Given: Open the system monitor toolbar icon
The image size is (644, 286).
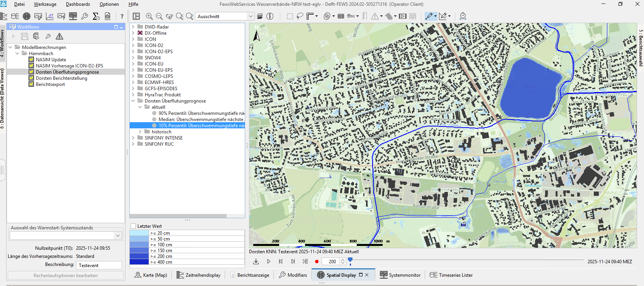Looking at the screenshot, I should pos(73,16).
